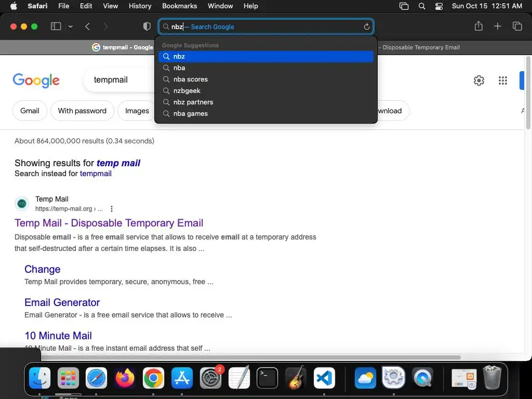The width and height of the screenshot is (532, 399).
Task: Open the View menu
Action: point(110,6)
